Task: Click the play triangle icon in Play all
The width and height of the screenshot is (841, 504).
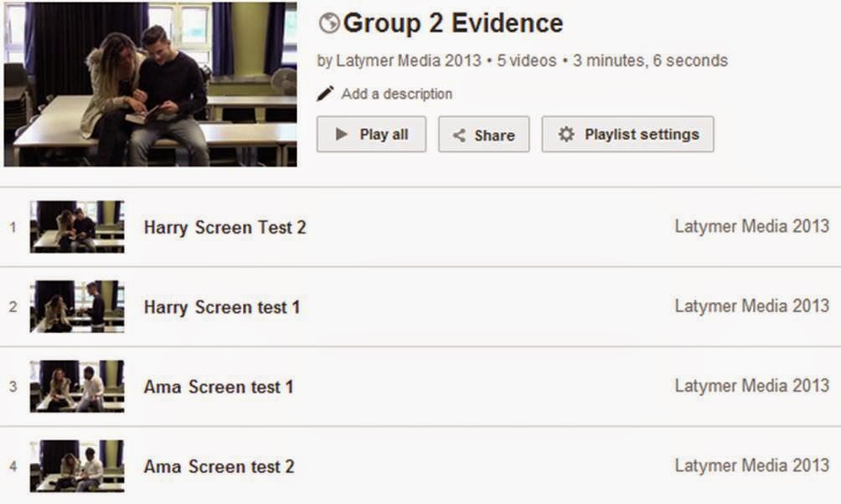Action: click(x=341, y=134)
